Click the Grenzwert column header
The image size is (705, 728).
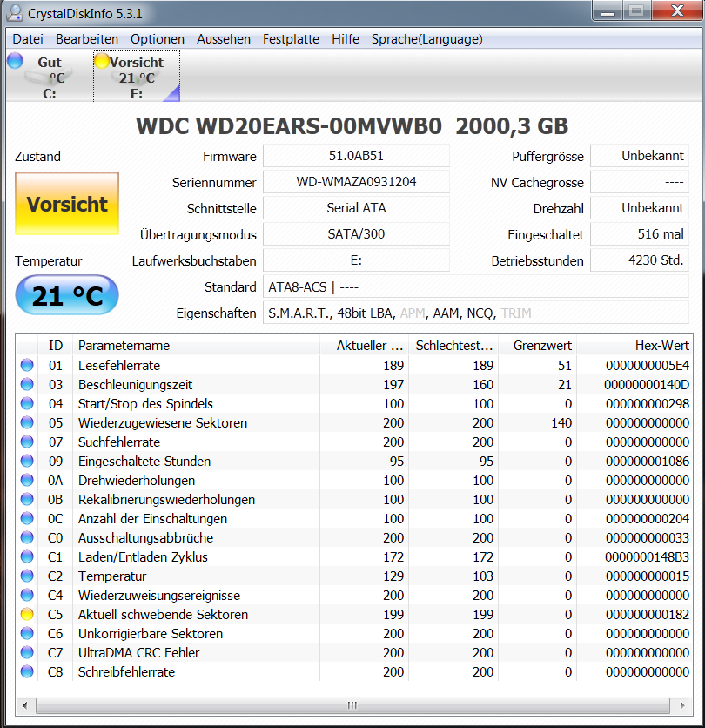[537, 346]
